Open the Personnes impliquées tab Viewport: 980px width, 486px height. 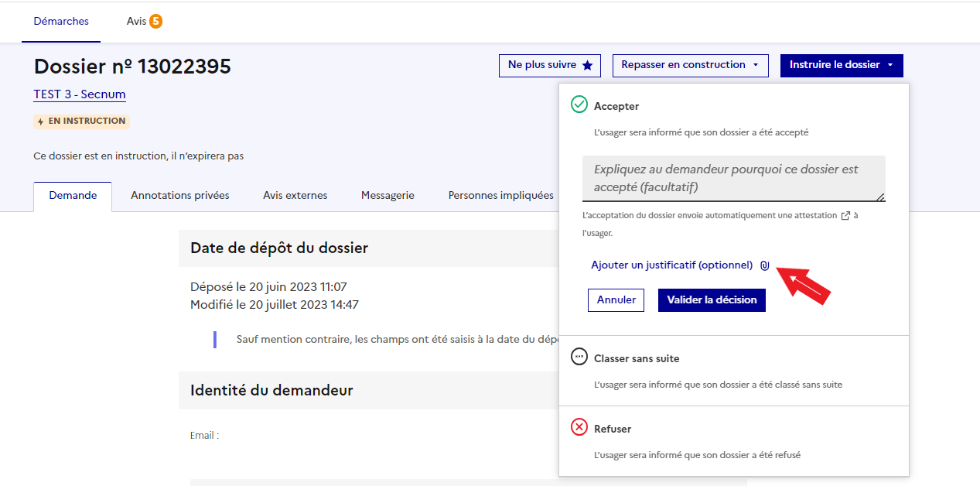tap(500, 196)
